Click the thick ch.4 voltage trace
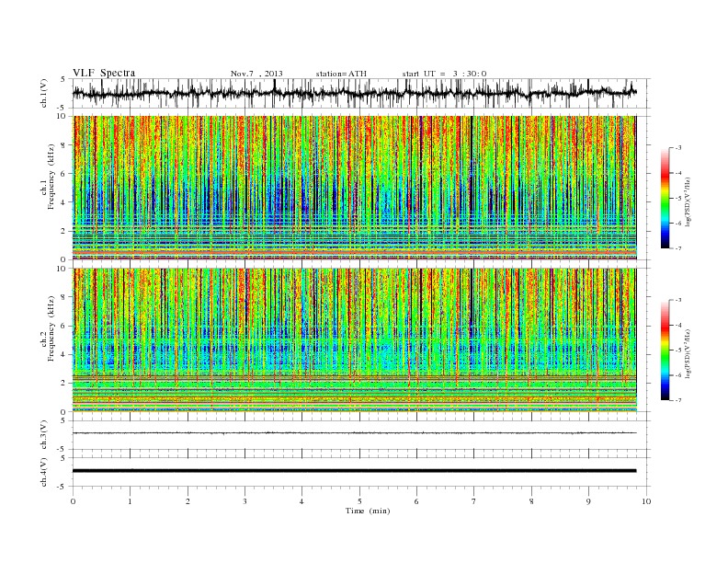 [354, 471]
